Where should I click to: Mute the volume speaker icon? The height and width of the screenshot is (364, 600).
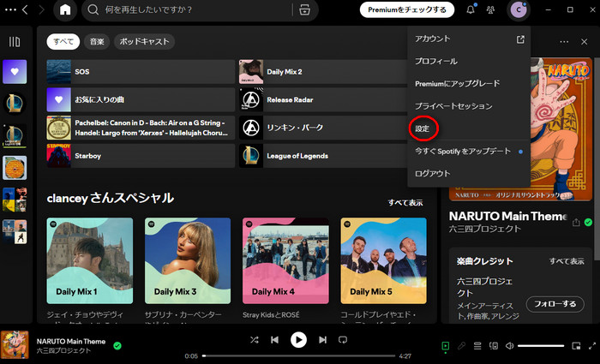(x=510, y=346)
